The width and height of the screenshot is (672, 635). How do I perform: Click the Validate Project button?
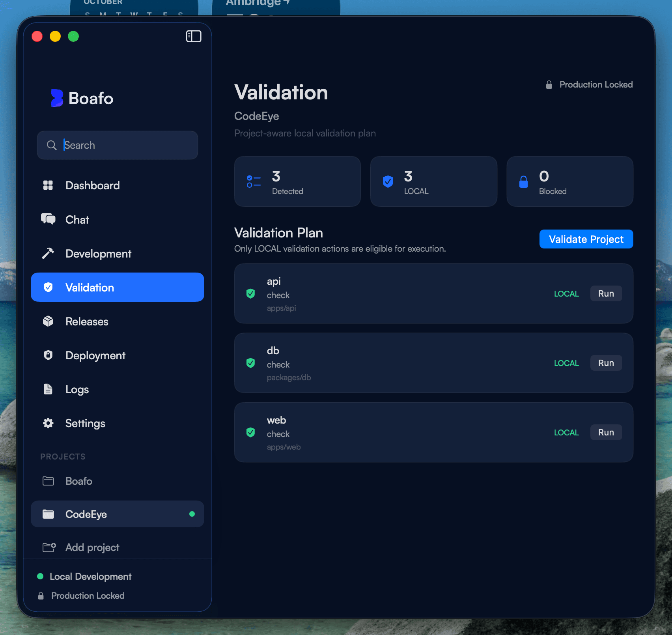[x=586, y=239]
